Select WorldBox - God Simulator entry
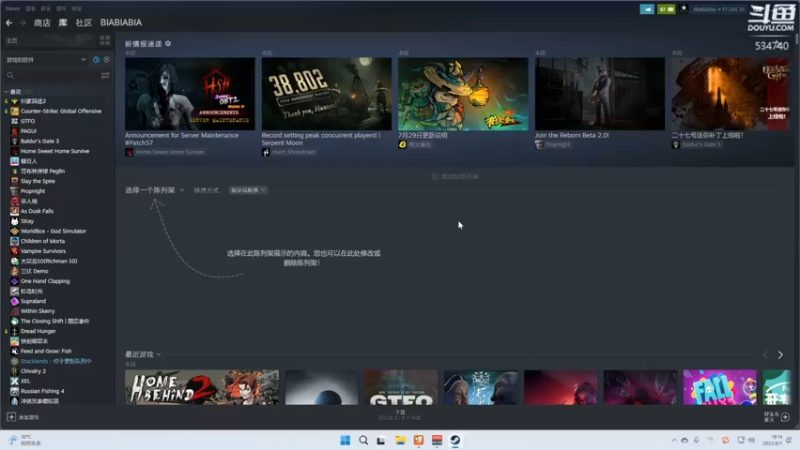Image resolution: width=800 pixels, height=450 pixels. click(x=53, y=231)
